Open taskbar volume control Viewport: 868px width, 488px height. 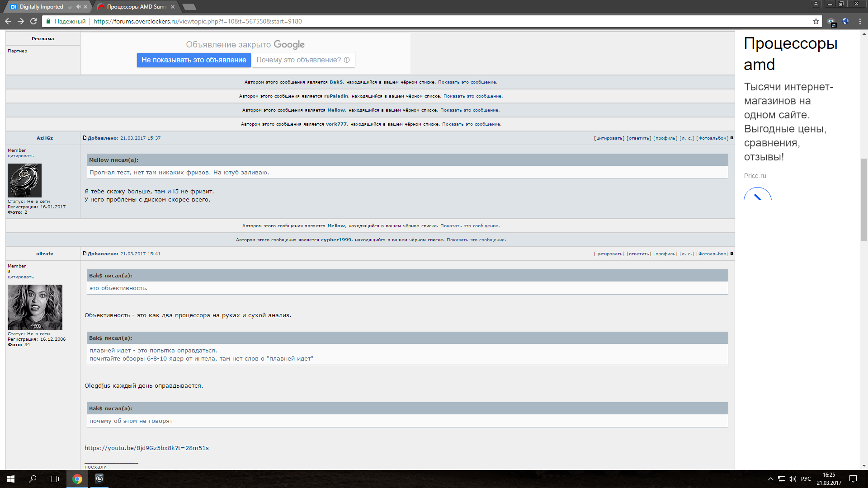point(793,479)
